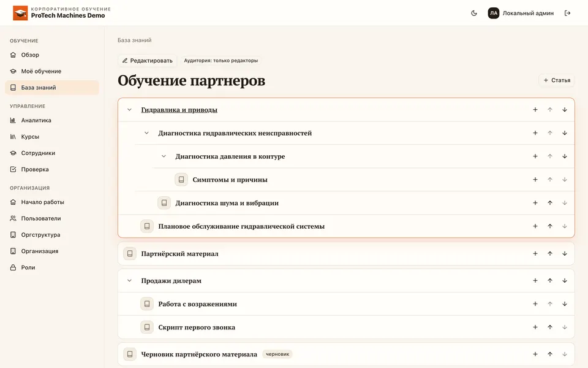Open Обзор in the sidebar
This screenshot has height=368, width=588.
(x=51, y=55)
